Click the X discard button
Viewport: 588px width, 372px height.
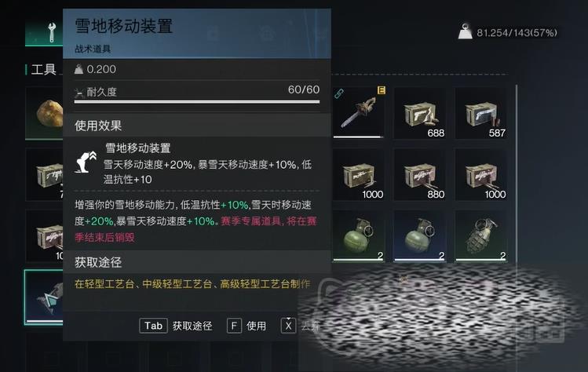[300, 326]
